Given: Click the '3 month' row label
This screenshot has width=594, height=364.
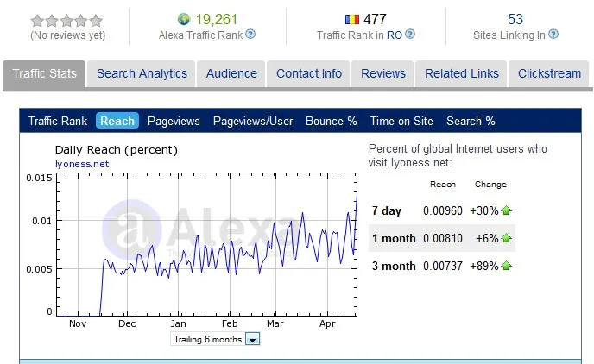Looking at the screenshot, I should coord(394,266).
